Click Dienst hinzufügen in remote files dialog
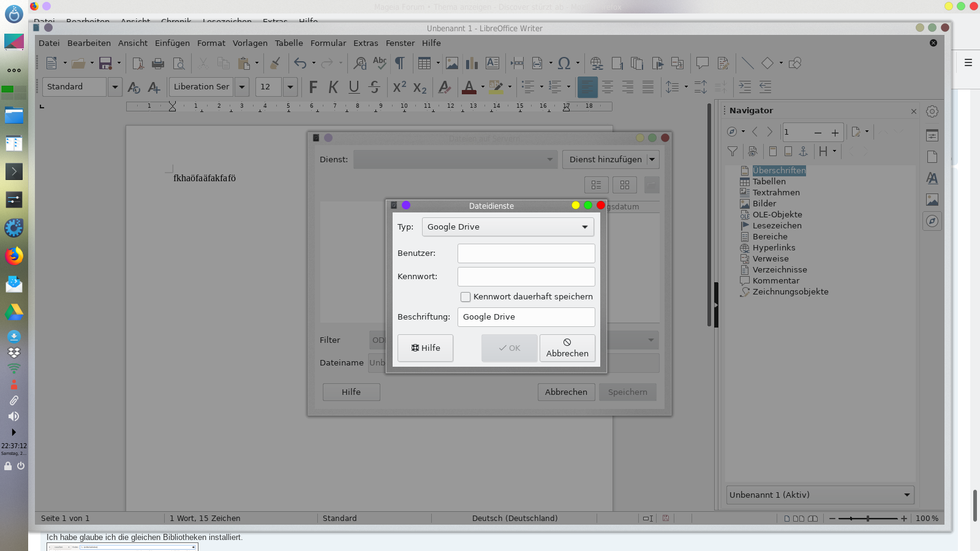Screen dimensions: 980x551 [x=605, y=159]
